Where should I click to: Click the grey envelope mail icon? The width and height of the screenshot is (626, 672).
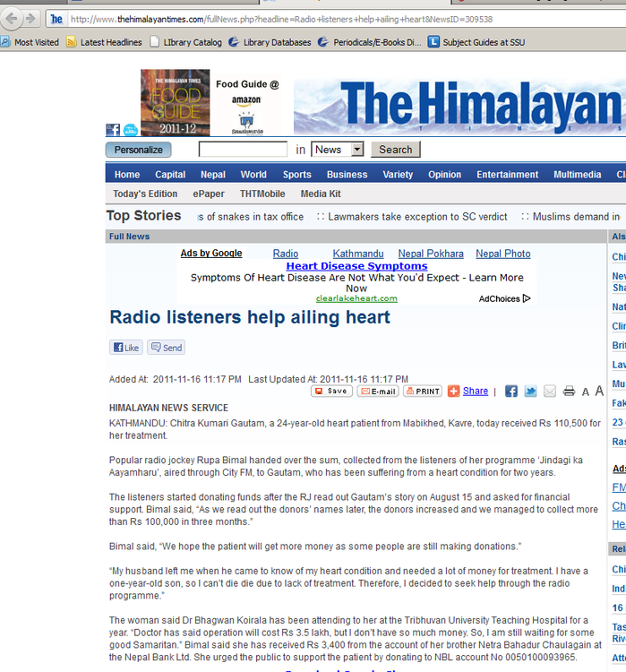click(549, 392)
